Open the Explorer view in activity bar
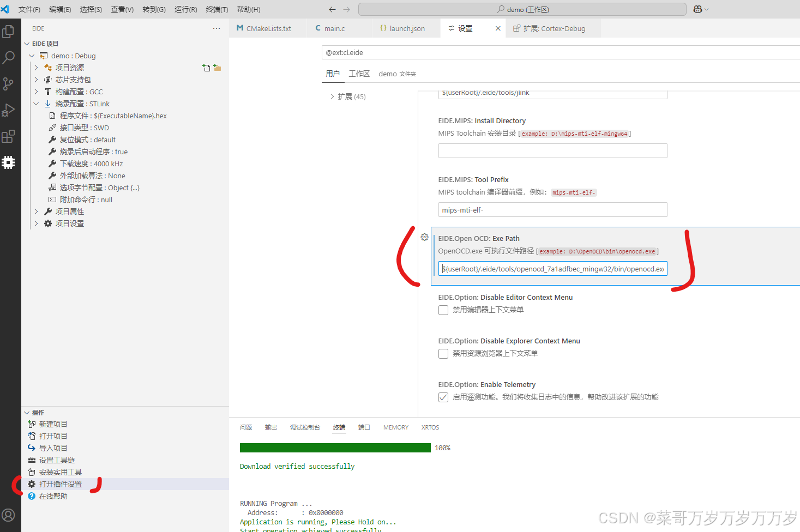Screen dimensions: 800x532 pos(8,31)
